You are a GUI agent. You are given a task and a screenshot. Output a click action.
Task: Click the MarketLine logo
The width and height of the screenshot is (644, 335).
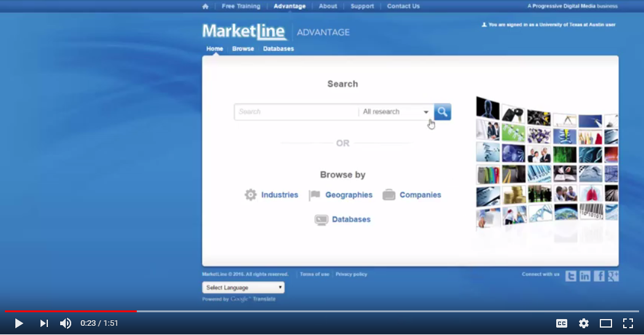[x=245, y=31]
